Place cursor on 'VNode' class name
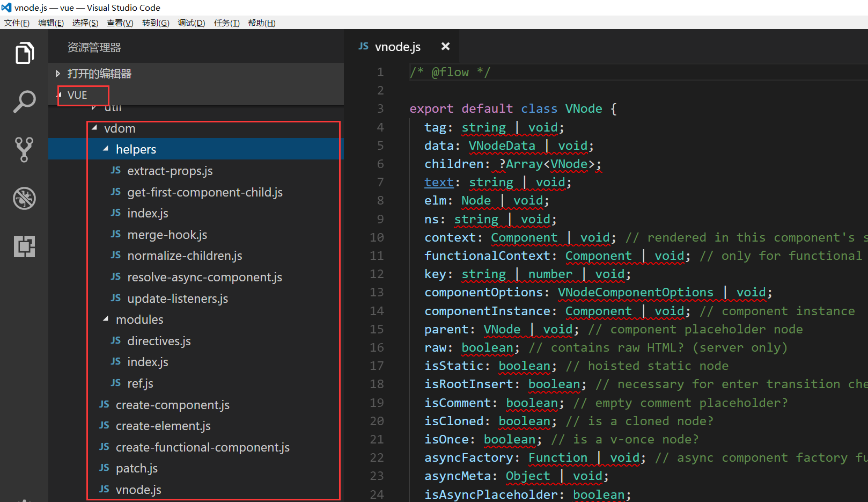 [584, 108]
